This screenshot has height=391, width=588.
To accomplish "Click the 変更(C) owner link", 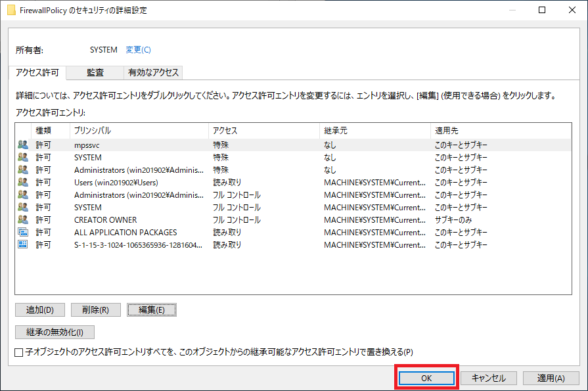I will [138, 49].
